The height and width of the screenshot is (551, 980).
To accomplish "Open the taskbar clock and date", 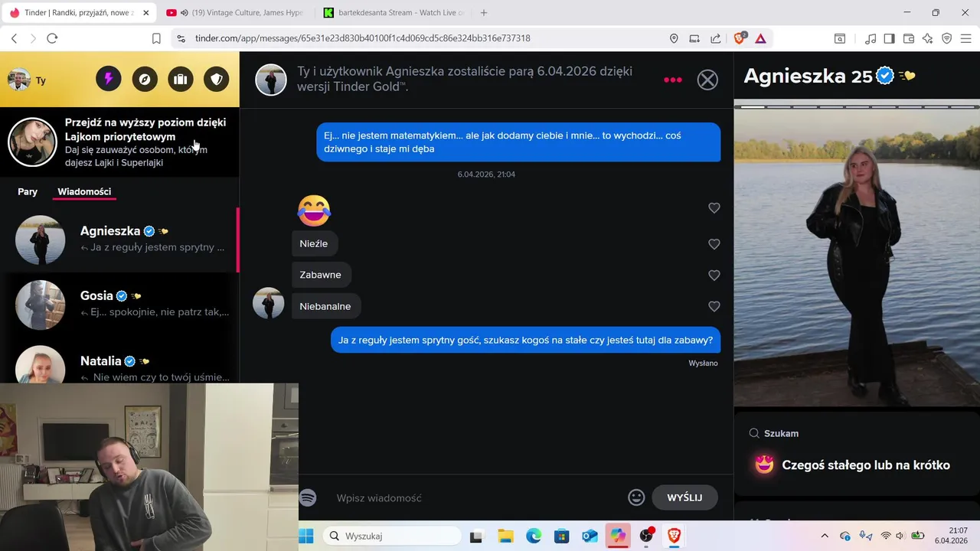I will (x=949, y=536).
